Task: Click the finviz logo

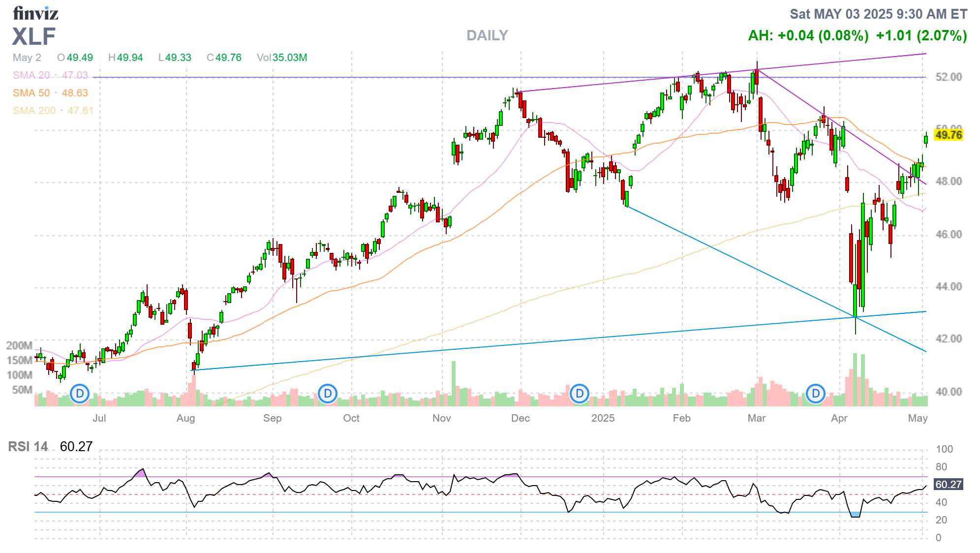Action: click(x=35, y=13)
